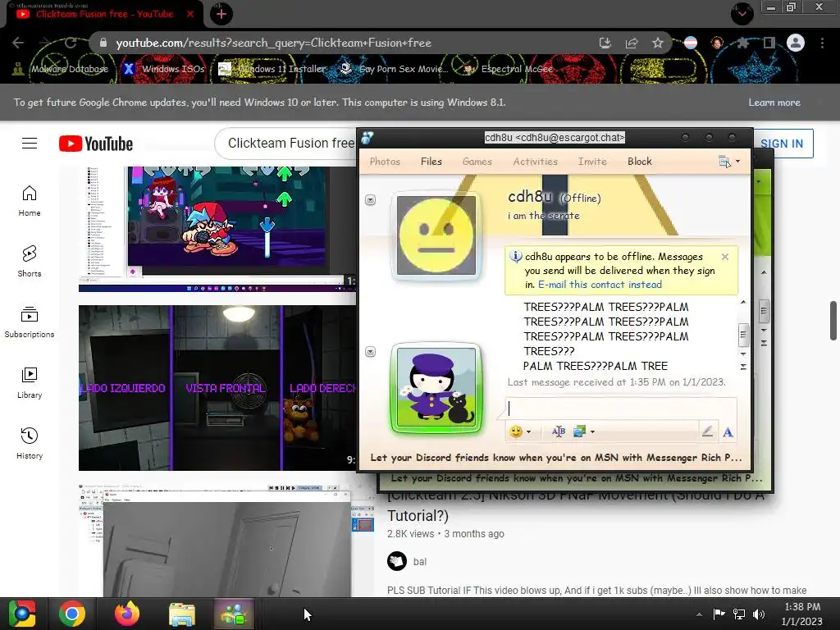Click the Messenger icon in chat title bar

(367, 138)
